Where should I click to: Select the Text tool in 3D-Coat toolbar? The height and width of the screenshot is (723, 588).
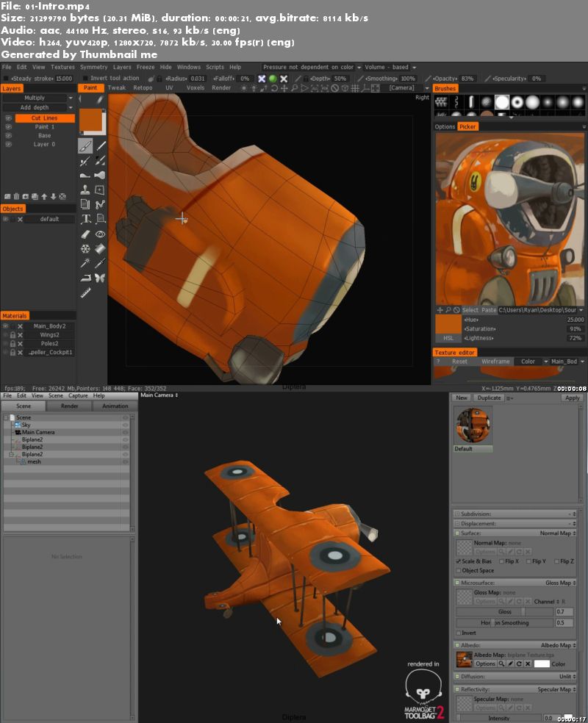(x=86, y=219)
